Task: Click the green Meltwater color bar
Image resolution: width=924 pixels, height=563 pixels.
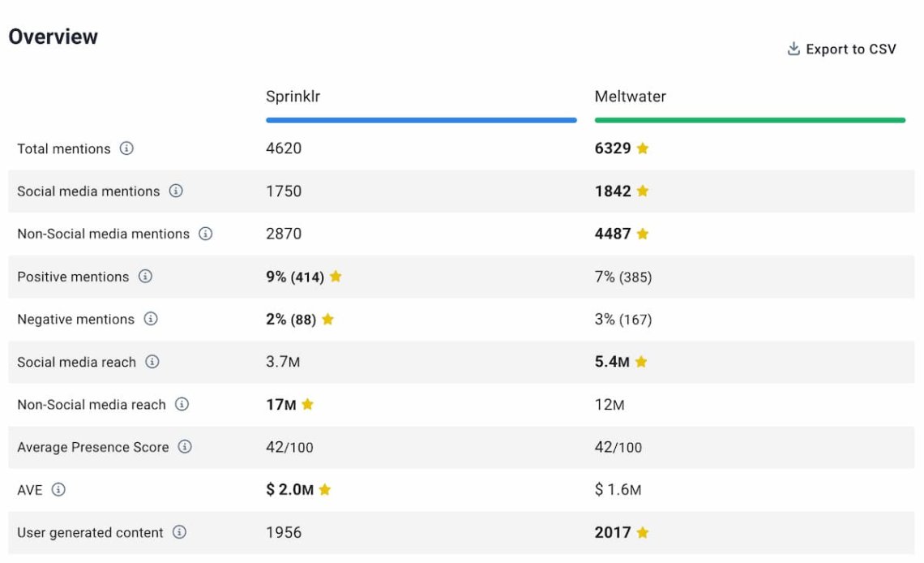Action: [x=749, y=120]
